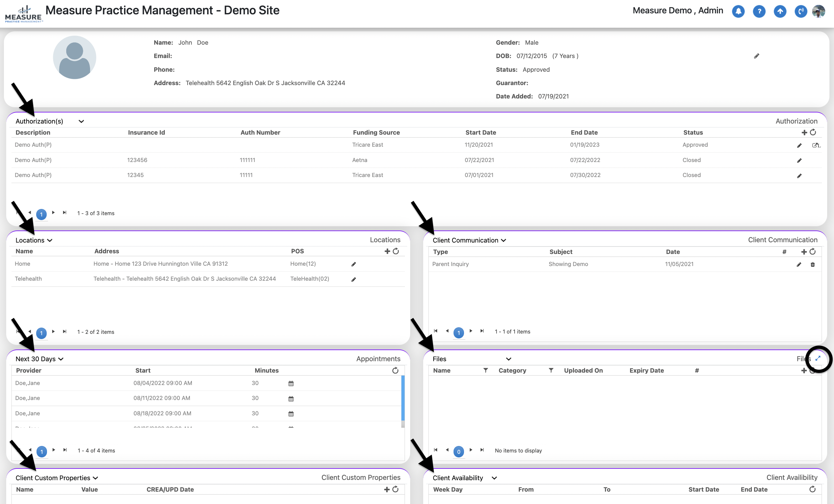Viewport: 834px width, 504px height.
Task: Open the Authorization(s) dropdown
Action: tap(81, 121)
